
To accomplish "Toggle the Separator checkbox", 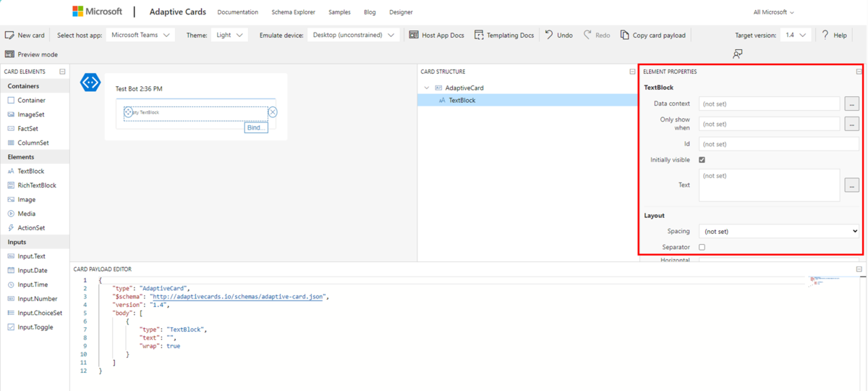I will tap(702, 248).
